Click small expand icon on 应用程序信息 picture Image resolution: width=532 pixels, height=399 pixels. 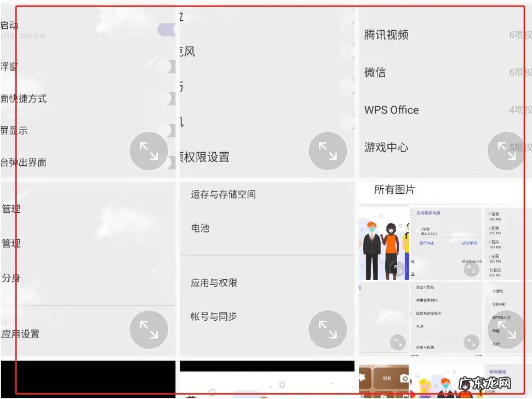pos(471,268)
